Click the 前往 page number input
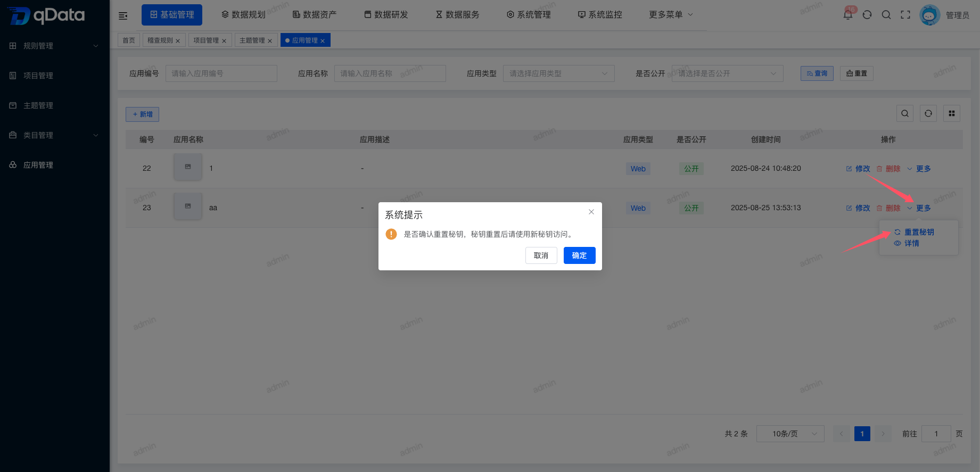980x472 pixels. (936, 434)
